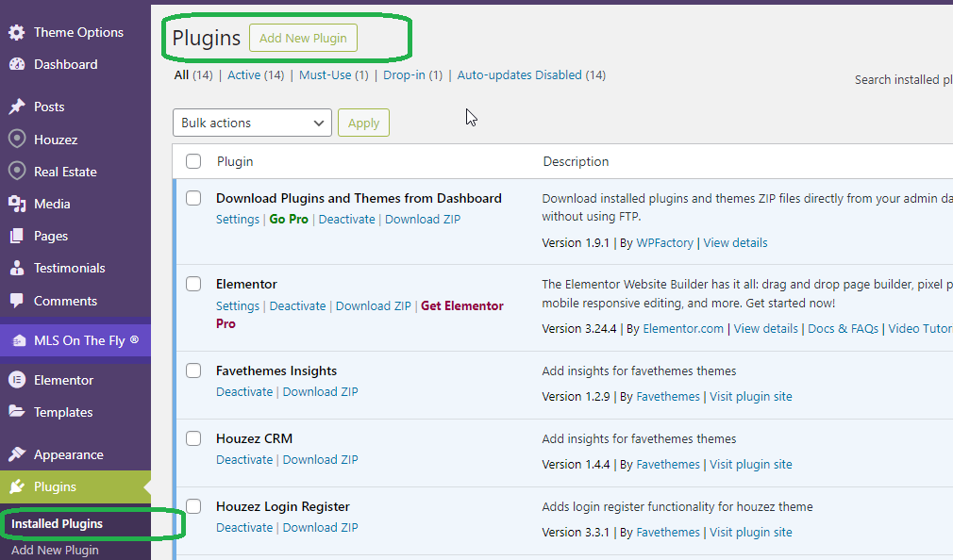Sort by the Plugin column header
The width and height of the screenshot is (953, 560).
tap(235, 161)
